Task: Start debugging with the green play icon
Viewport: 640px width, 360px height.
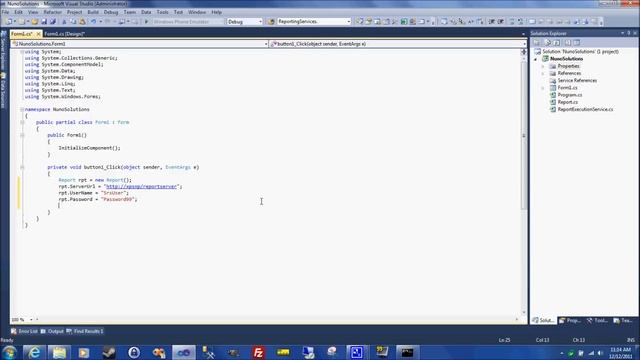Action: pos(147,22)
